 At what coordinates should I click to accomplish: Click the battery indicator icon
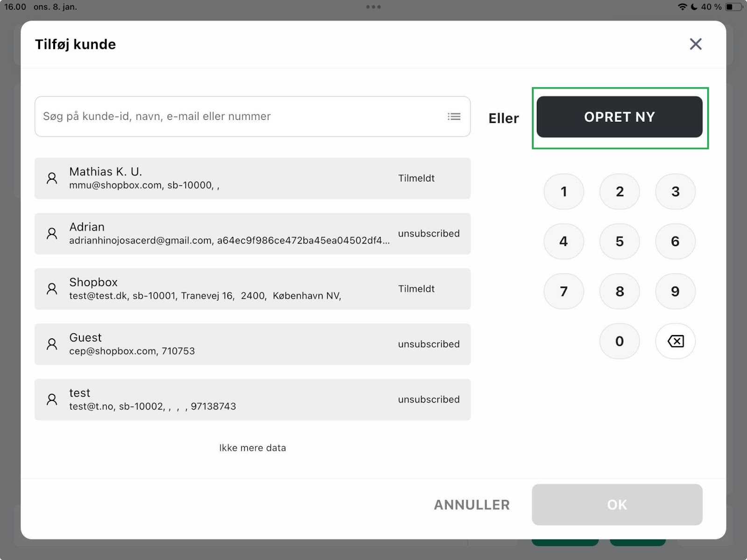[x=734, y=7]
